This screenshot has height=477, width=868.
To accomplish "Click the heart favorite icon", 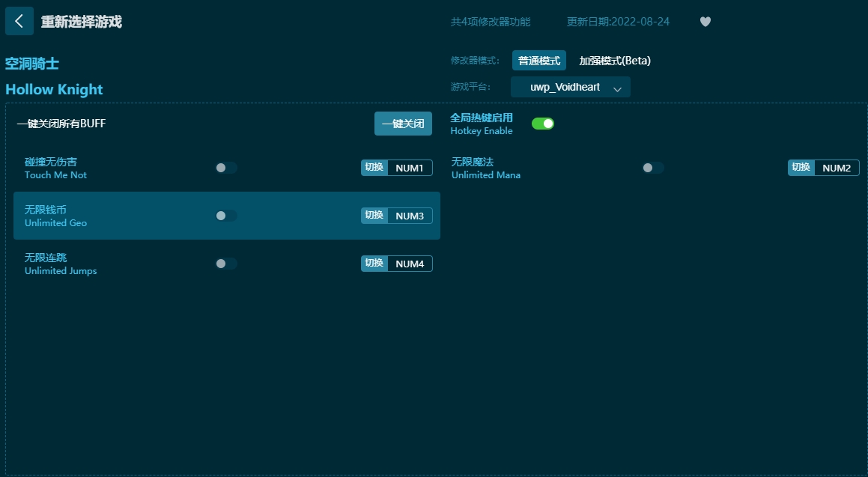I will (x=705, y=22).
